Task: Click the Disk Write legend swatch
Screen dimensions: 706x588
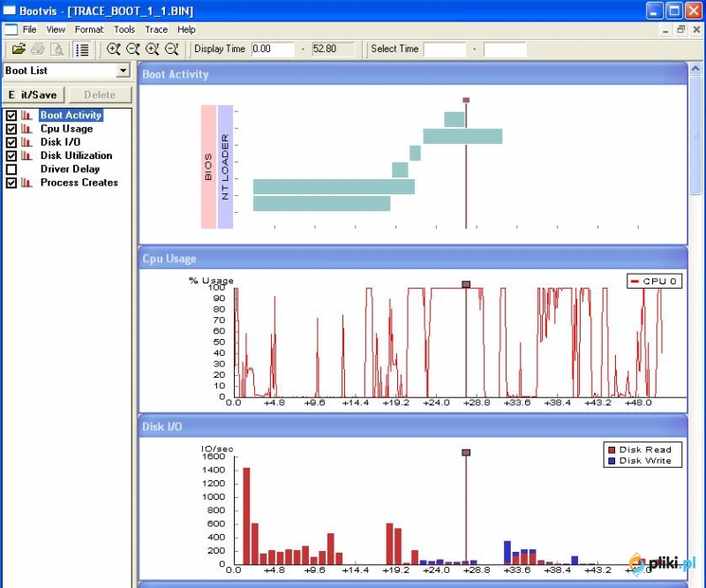Action: (612, 461)
